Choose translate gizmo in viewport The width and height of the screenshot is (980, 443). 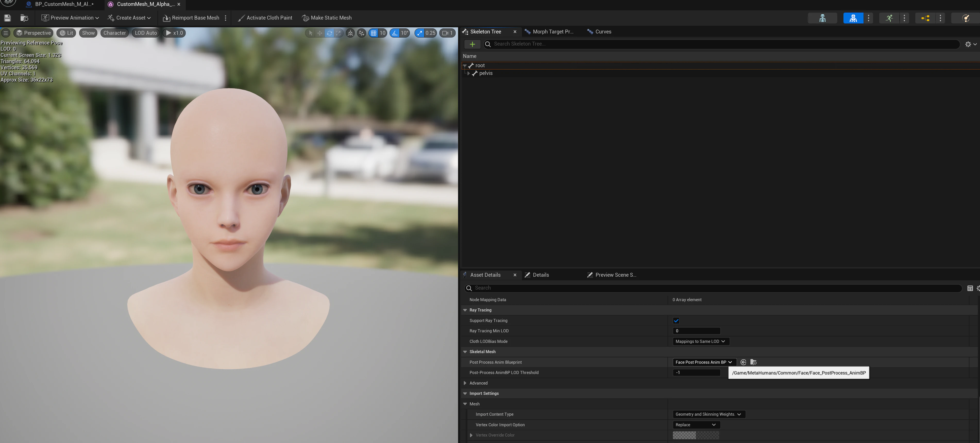pos(319,33)
